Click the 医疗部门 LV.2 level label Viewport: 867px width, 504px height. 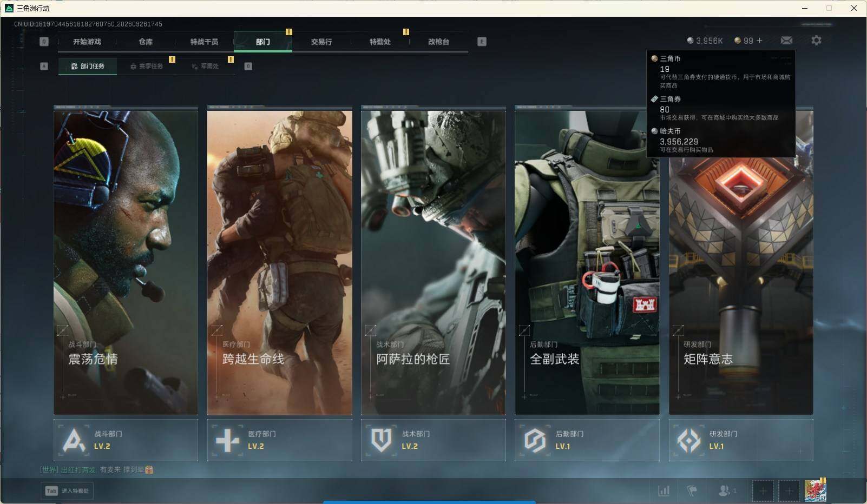[255, 446]
